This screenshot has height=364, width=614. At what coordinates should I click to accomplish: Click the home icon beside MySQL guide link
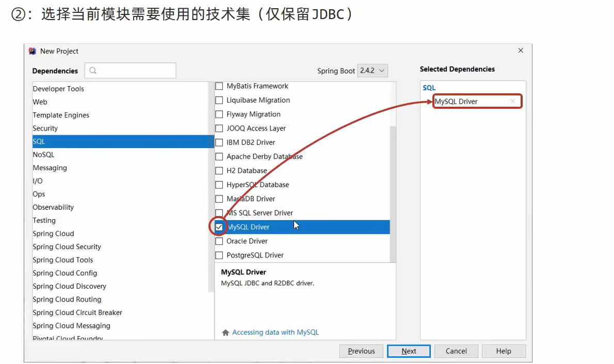(x=225, y=333)
